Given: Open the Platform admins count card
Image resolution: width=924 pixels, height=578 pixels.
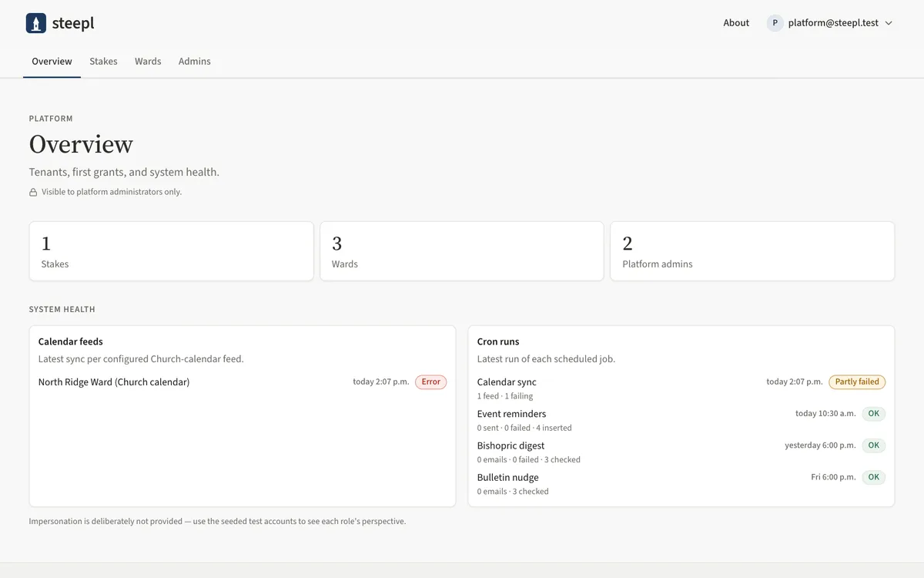Looking at the screenshot, I should coord(752,251).
